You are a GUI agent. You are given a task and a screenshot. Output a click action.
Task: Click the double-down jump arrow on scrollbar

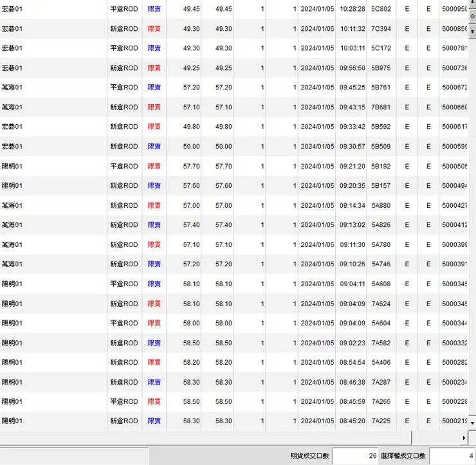pyautogui.click(x=472, y=32)
